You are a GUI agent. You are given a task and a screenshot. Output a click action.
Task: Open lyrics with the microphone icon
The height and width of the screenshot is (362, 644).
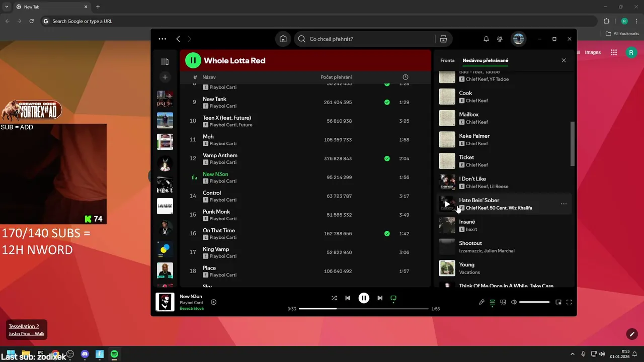[481, 302]
